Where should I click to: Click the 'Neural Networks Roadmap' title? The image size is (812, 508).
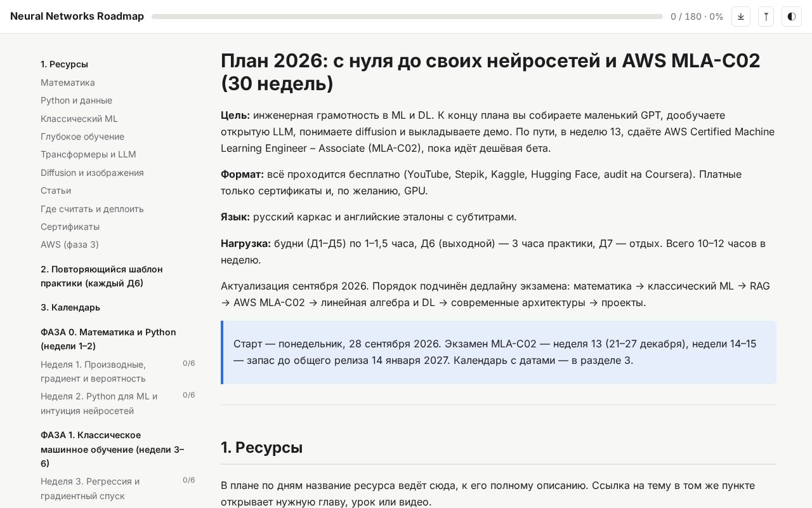click(x=77, y=17)
